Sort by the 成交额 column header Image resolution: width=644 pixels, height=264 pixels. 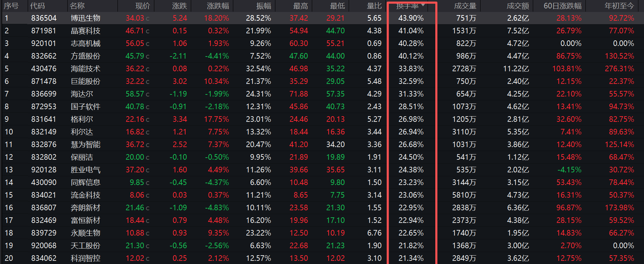tap(518, 6)
